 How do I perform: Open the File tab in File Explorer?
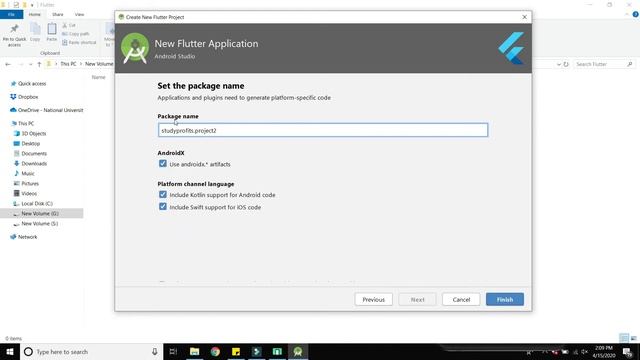point(11,14)
